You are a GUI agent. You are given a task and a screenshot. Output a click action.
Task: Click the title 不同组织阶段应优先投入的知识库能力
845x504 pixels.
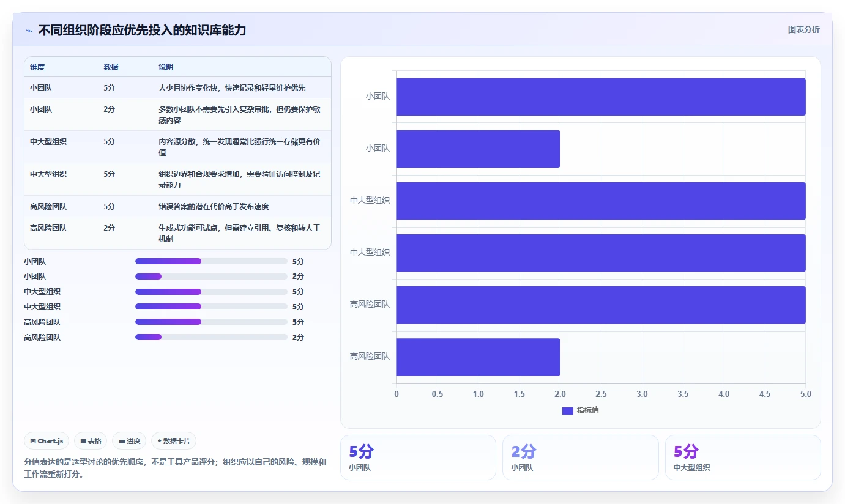tap(142, 30)
